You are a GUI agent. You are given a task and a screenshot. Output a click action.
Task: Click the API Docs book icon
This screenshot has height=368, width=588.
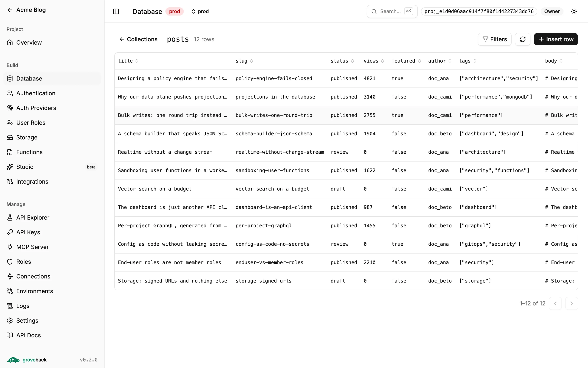pyautogui.click(x=10, y=335)
